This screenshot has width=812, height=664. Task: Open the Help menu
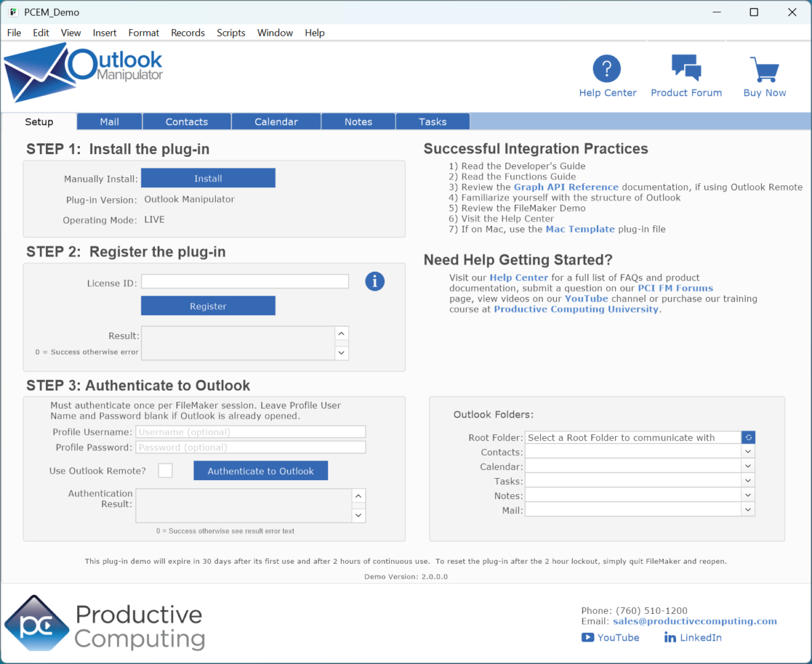(315, 32)
